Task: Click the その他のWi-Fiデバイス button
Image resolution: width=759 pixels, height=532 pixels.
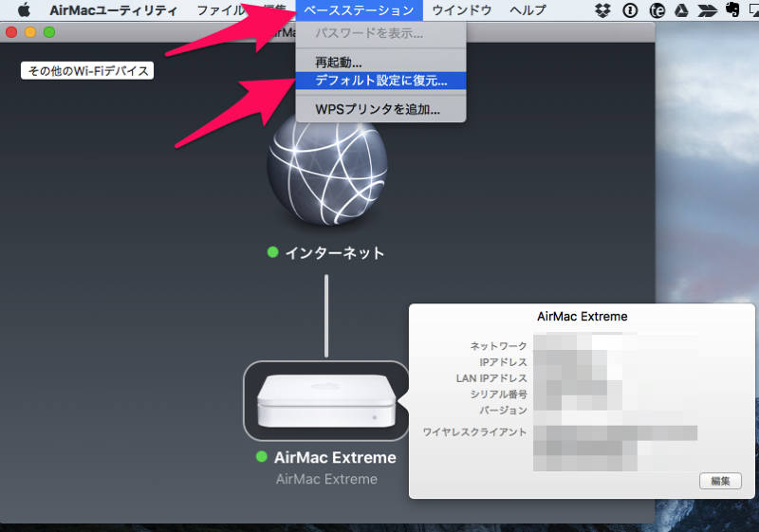Action: [87, 70]
